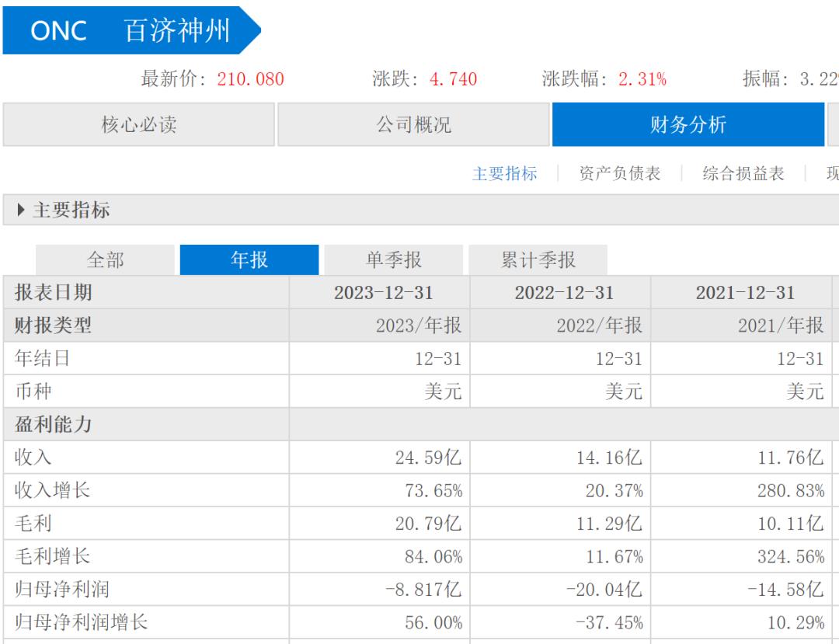
Task: Click the ONC 百济神州 stock banner
Action: tap(131, 30)
